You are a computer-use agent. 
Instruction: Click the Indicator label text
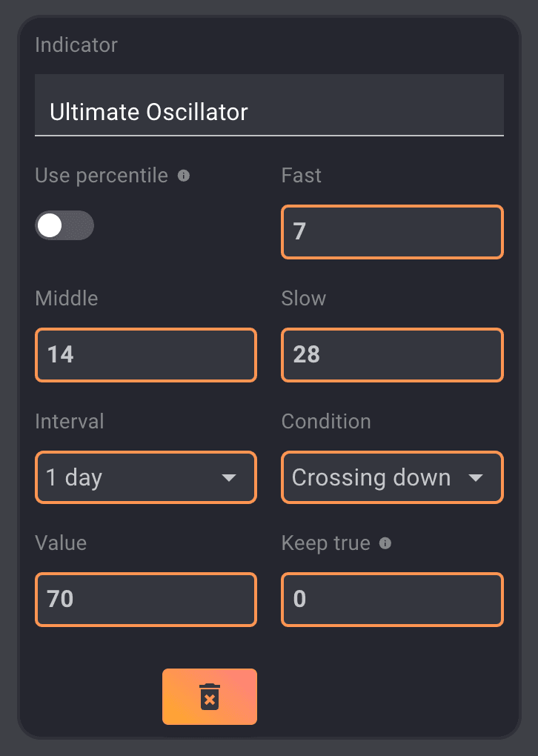click(x=76, y=44)
